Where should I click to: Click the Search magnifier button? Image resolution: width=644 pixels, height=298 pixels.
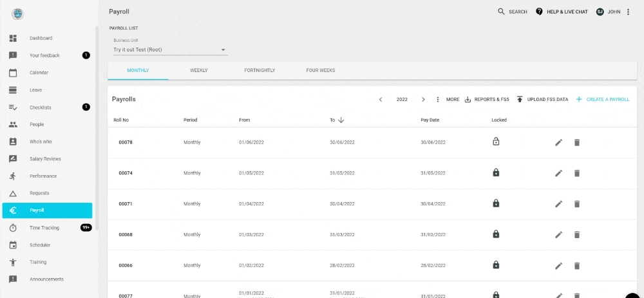click(512, 12)
